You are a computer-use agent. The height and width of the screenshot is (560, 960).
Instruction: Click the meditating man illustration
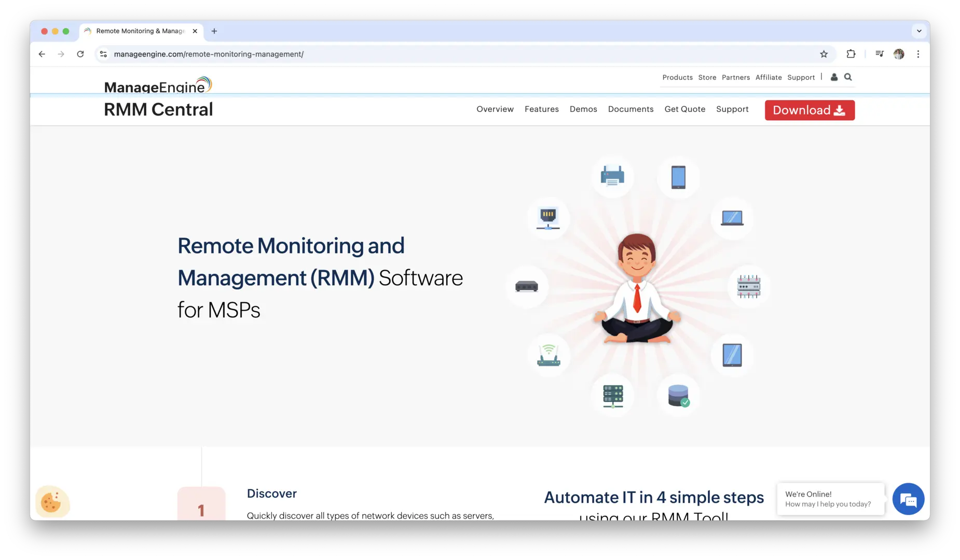(x=638, y=288)
